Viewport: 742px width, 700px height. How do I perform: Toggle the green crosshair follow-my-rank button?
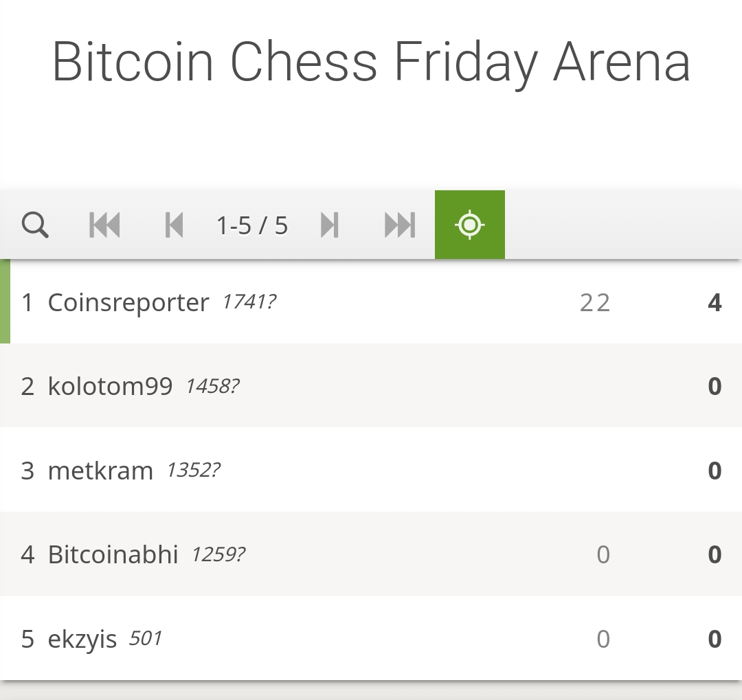[x=470, y=225]
